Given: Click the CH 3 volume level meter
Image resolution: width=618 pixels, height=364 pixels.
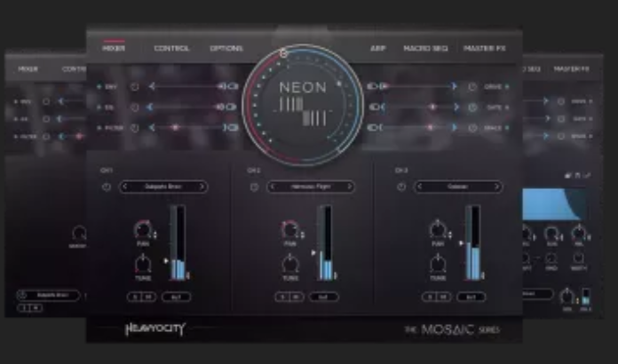Looking at the screenshot, I should click(473, 242).
